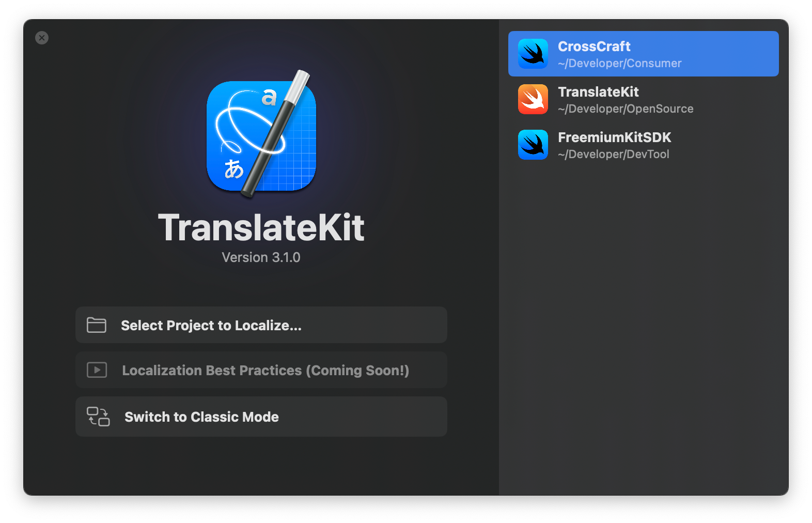Click the orange TranslateKit Swift project icon
Image resolution: width=812 pixels, height=523 pixels.
(533, 99)
